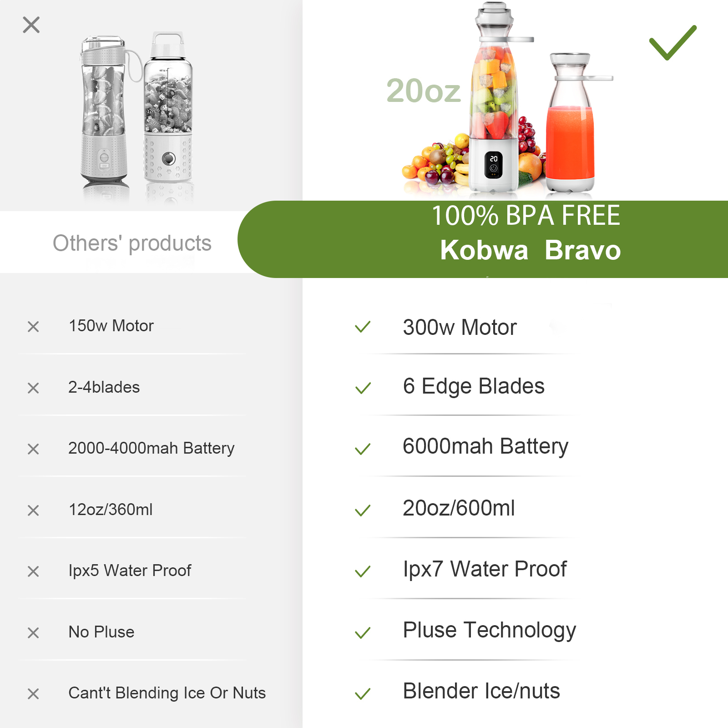Viewport: 728px width, 728px height.
Task: Click the Kobwa Bravo heading text
Action: (x=530, y=250)
